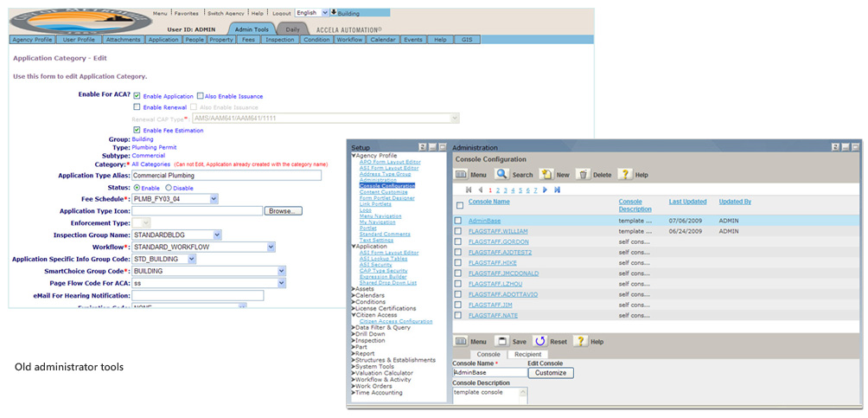
Task: Open the Application Specific Info Group Code dropdown
Action: 164,259
